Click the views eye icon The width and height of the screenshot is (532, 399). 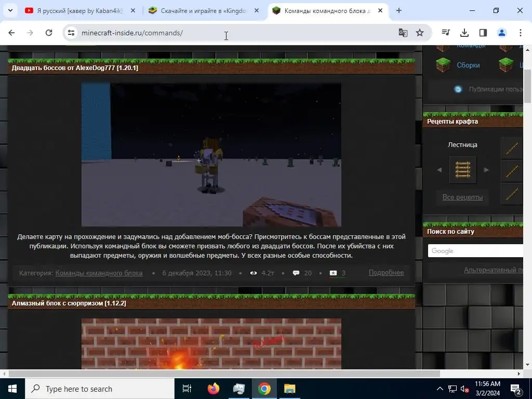254,273
